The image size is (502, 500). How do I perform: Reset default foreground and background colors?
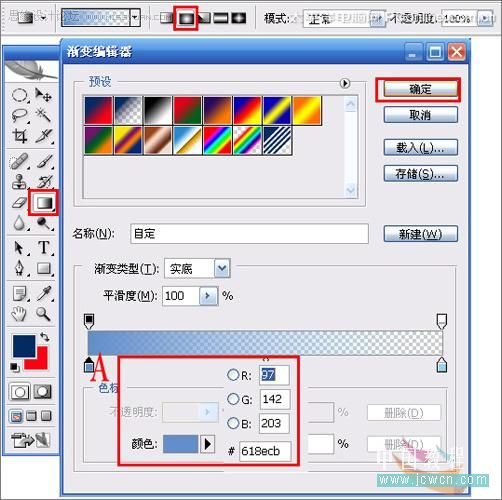15,367
